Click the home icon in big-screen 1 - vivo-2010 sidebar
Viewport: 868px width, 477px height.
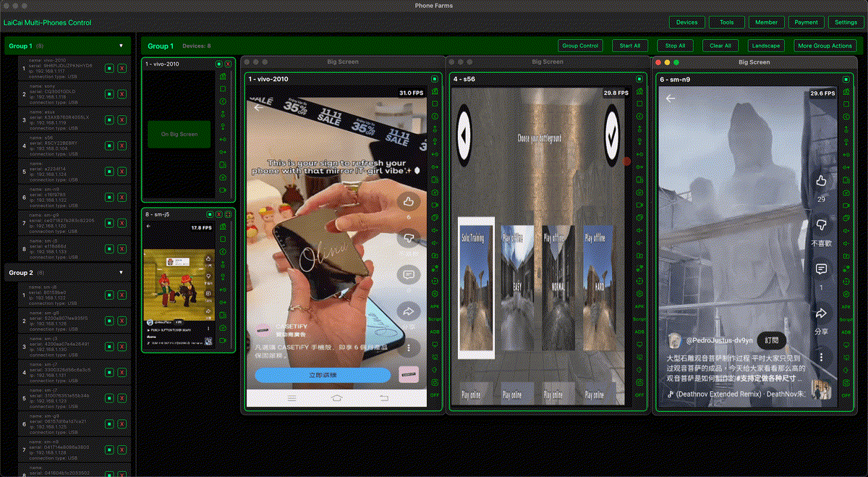(x=435, y=92)
